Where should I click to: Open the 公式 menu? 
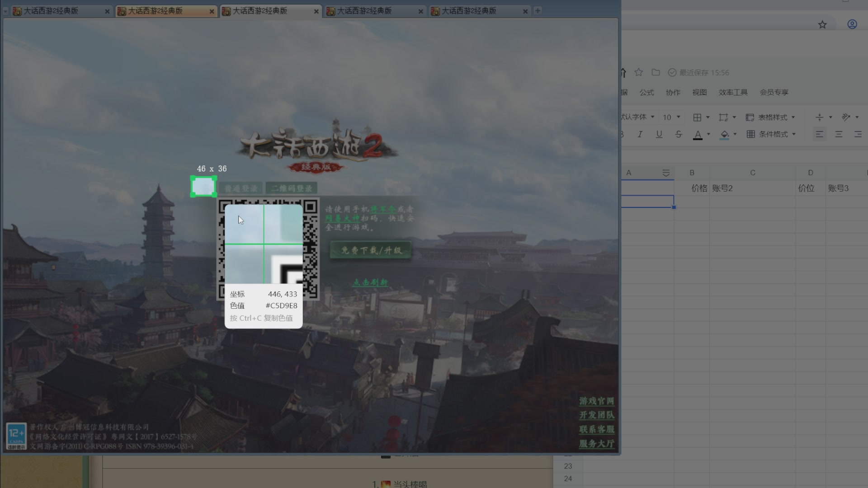click(646, 92)
